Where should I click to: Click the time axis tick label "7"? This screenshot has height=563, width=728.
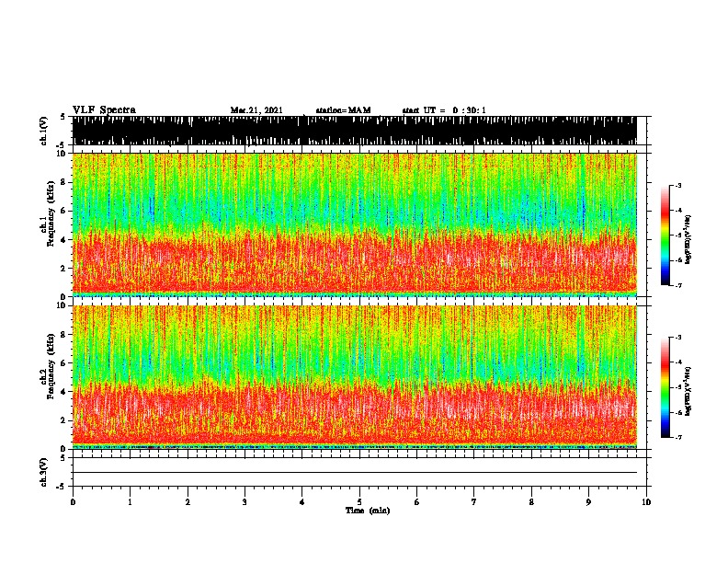(x=474, y=502)
